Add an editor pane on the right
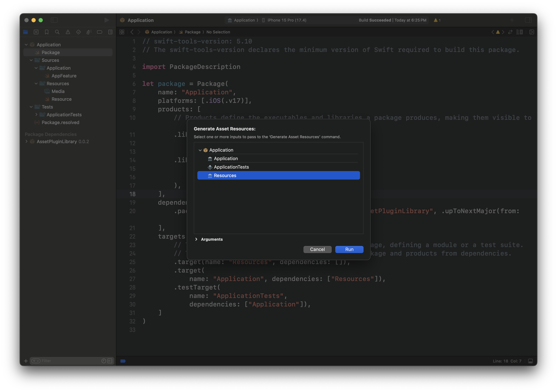 [x=532, y=32]
